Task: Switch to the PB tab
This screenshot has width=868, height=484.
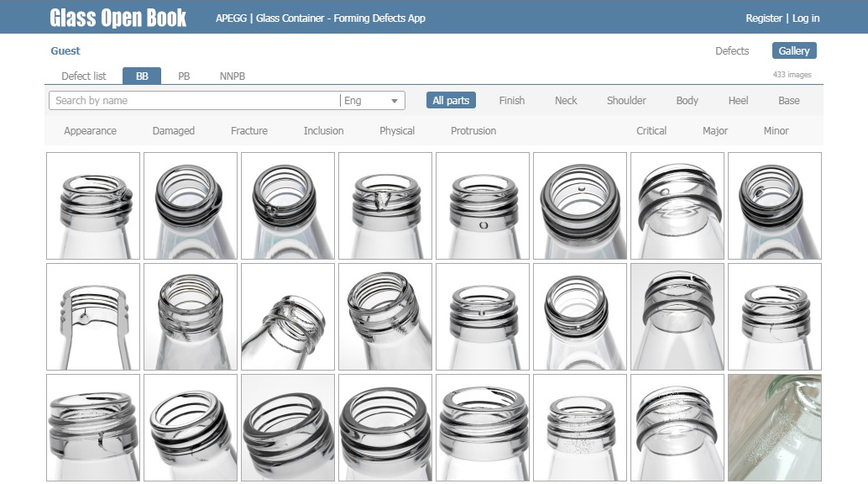Action: (183, 76)
